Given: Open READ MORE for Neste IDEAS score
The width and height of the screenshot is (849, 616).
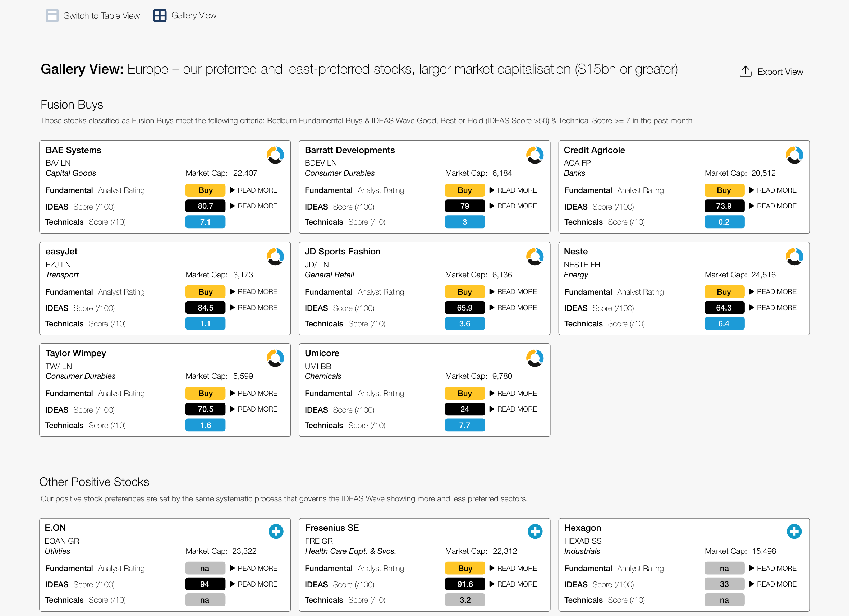Looking at the screenshot, I should tap(773, 308).
